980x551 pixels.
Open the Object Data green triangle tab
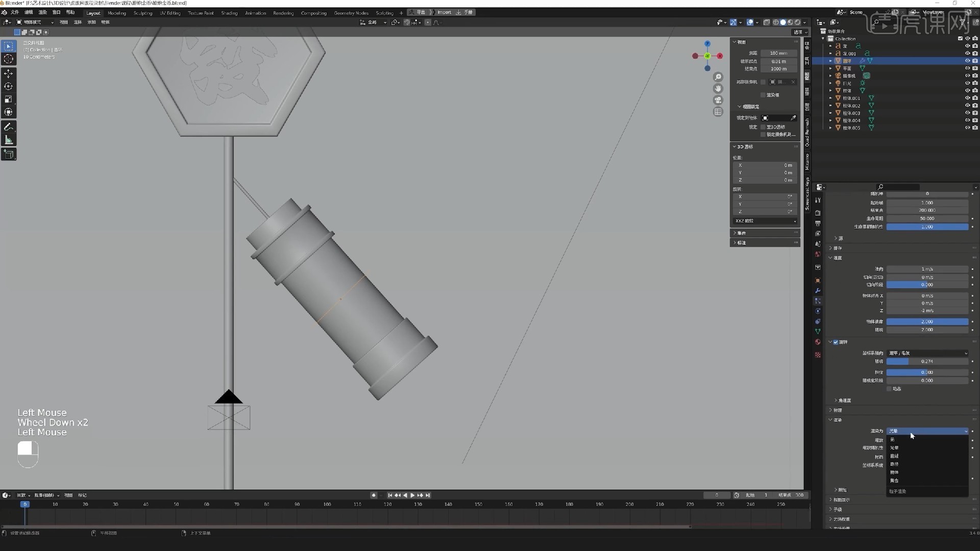pyautogui.click(x=818, y=332)
